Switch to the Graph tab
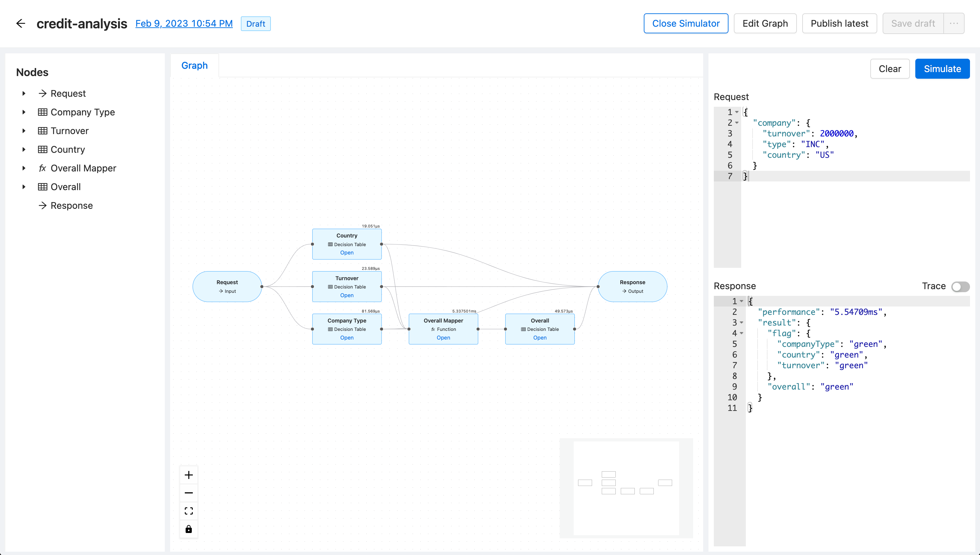The image size is (980, 555). point(194,66)
